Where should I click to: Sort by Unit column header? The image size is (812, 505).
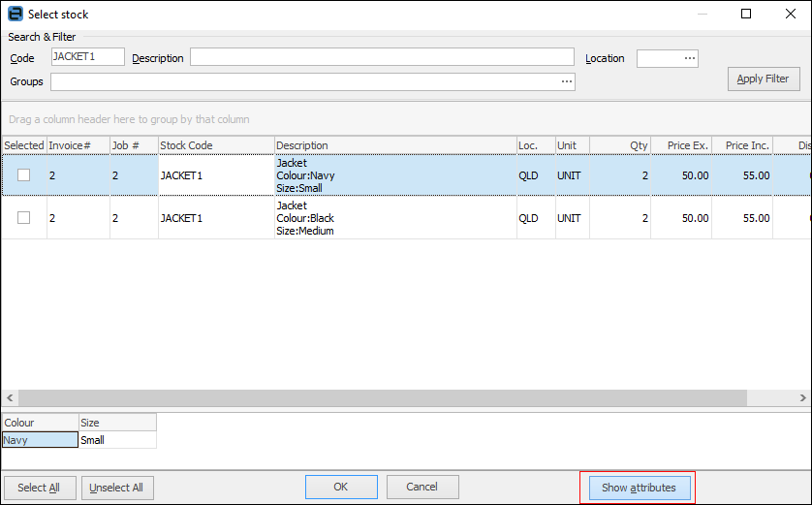[x=573, y=145]
